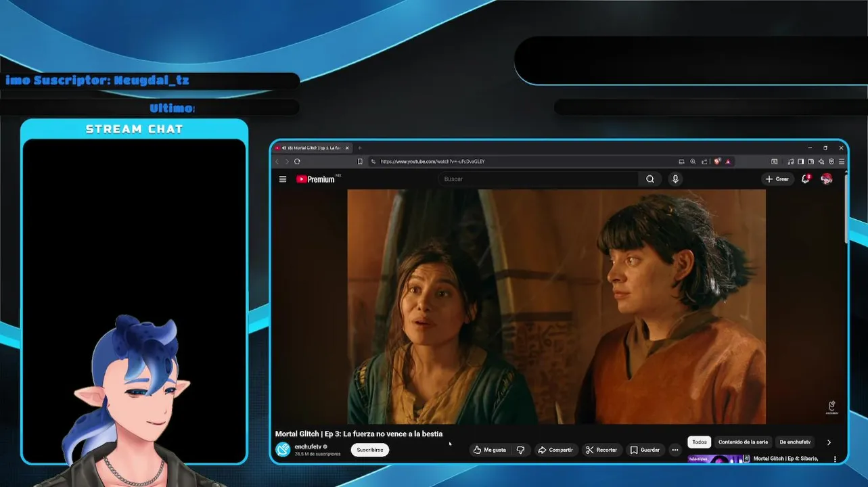Close the Mortal Glitch browser tab
The image size is (868, 487).
[348, 147]
